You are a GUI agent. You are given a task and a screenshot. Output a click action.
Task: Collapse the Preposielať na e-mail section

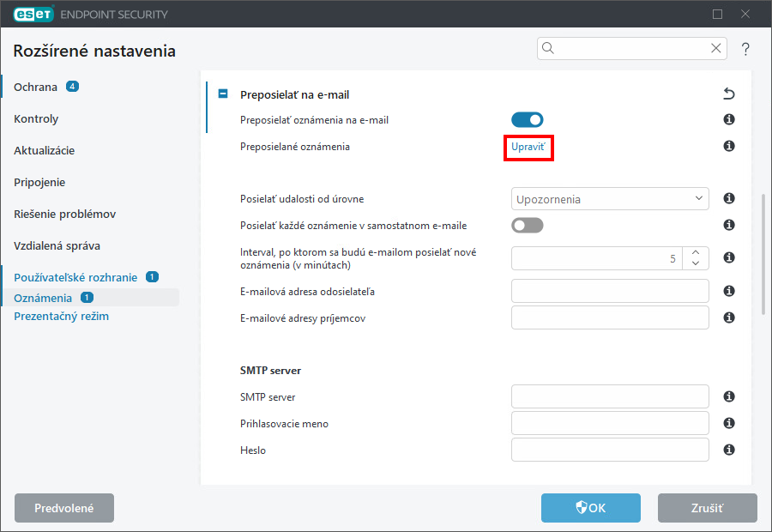pyautogui.click(x=223, y=94)
